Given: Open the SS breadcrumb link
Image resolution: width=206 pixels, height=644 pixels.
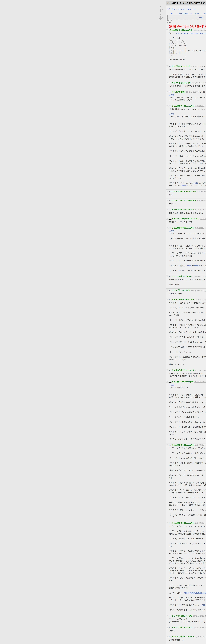Looking at the screenshot, I should tap(194, 9).
